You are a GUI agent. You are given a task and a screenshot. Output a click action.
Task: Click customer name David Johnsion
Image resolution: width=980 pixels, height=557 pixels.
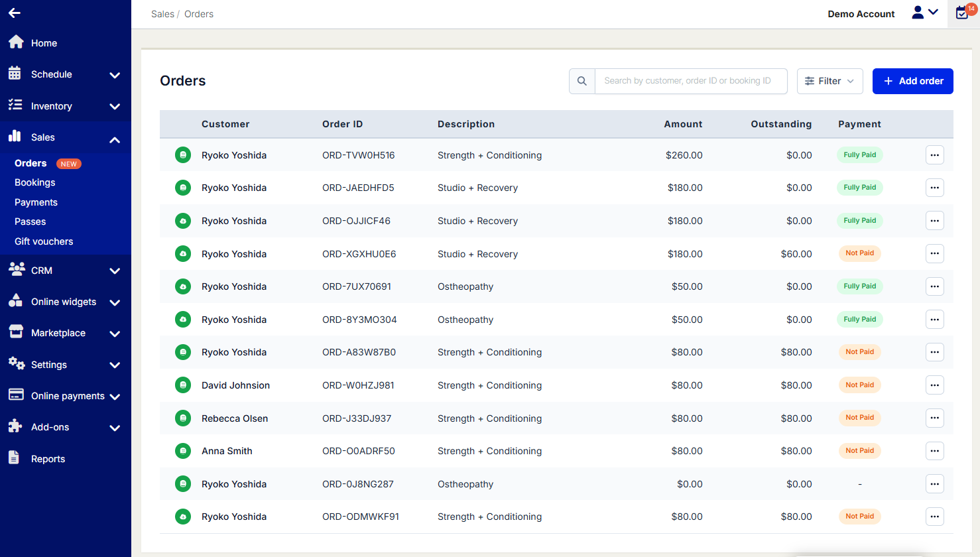point(235,385)
